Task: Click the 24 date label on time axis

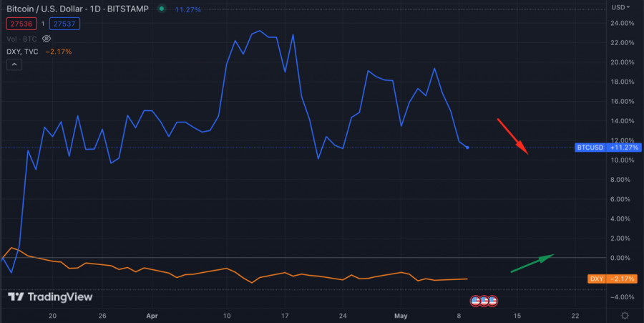Action: (x=343, y=316)
